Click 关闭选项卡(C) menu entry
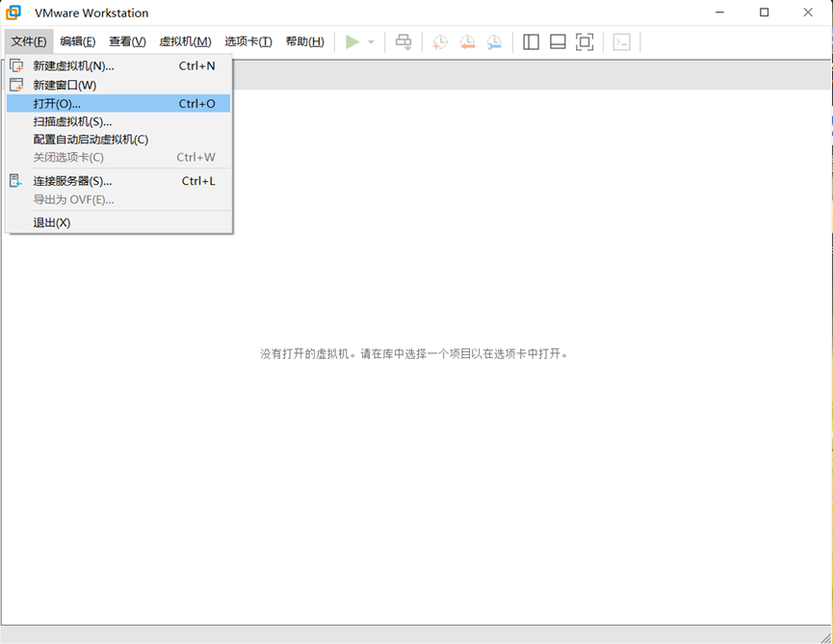The image size is (833, 644). pos(118,157)
